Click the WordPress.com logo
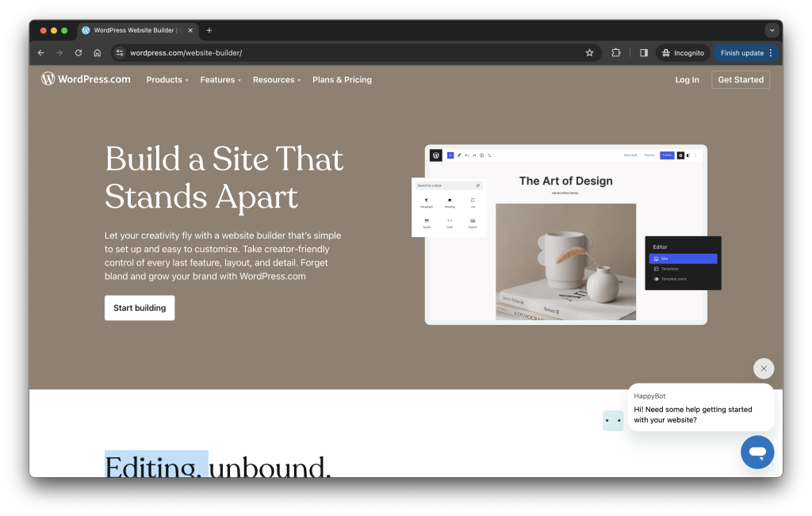 click(86, 79)
